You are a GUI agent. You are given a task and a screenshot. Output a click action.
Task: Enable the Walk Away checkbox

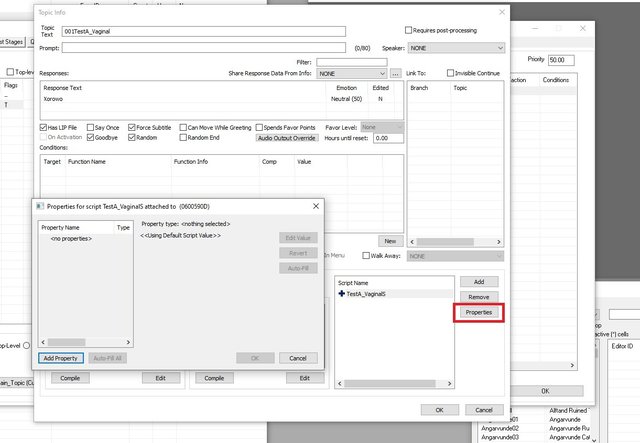(x=366, y=256)
